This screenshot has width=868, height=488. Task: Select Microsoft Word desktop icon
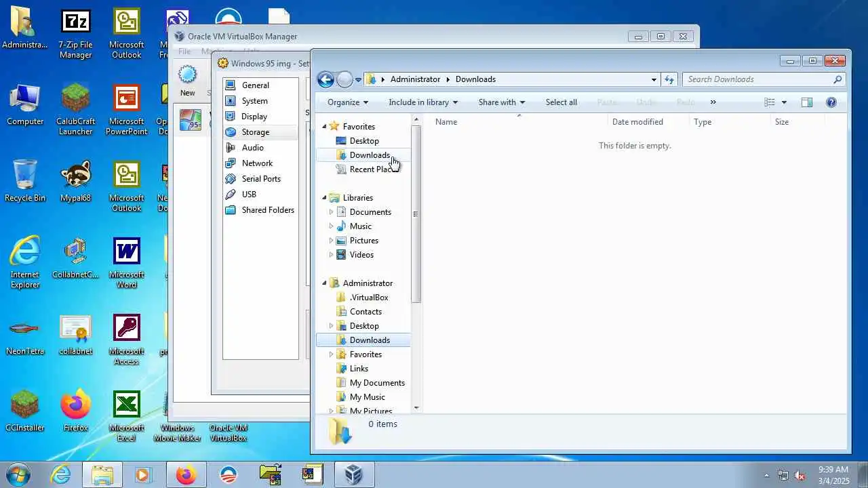point(126,263)
